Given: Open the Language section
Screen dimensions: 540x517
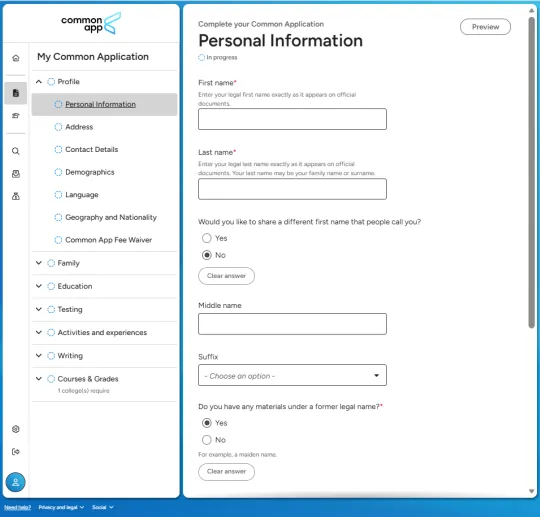Looking at the screenshot, I should 82,195.
